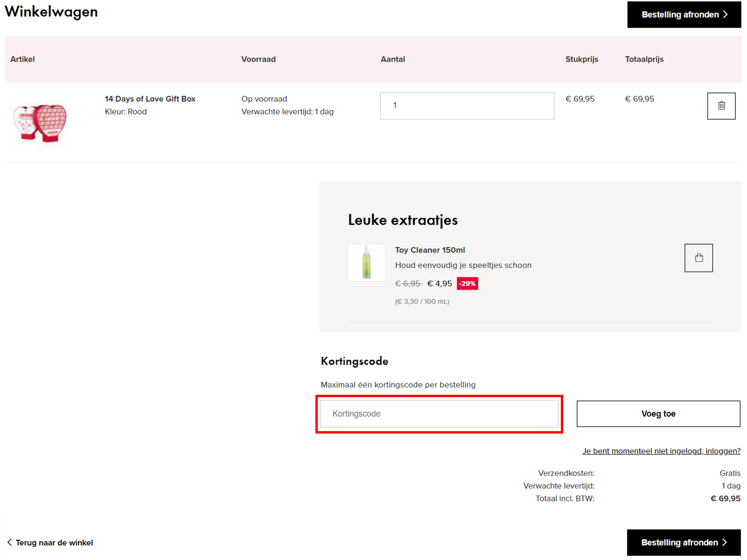Click 'Maximaal één kortingscode per bestelling' note
The width and height of the screenshot is (747, 560).
click(x=398, y=385)
